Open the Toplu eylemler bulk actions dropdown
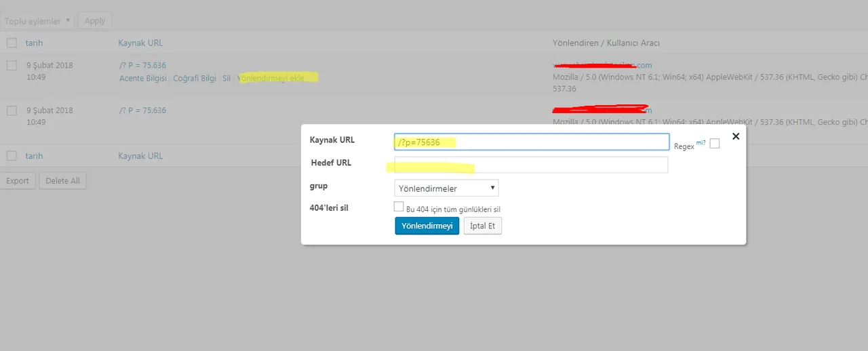The width and height of the screenshot is (868, 351). pos(37,21)
